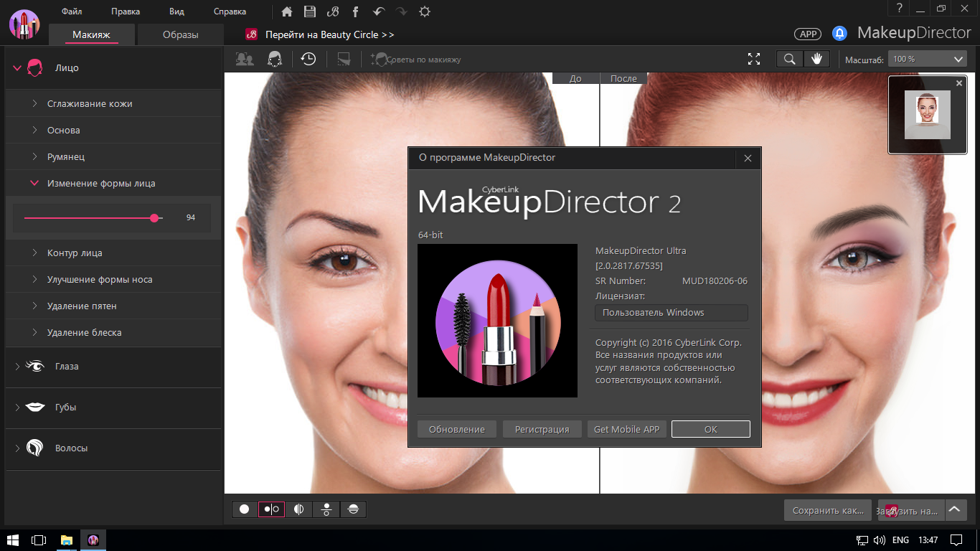
Task: Select single view mode circle
Action: (x=245, y=509)
